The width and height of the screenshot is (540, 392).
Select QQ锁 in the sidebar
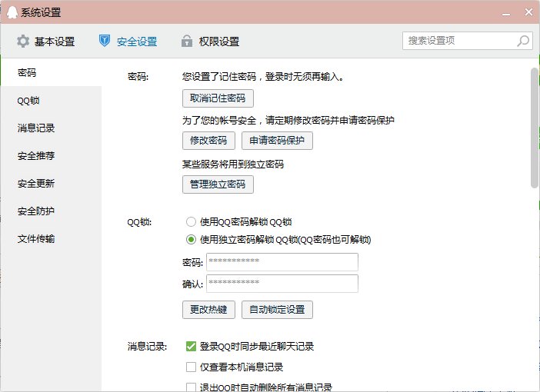click(51, 101)
